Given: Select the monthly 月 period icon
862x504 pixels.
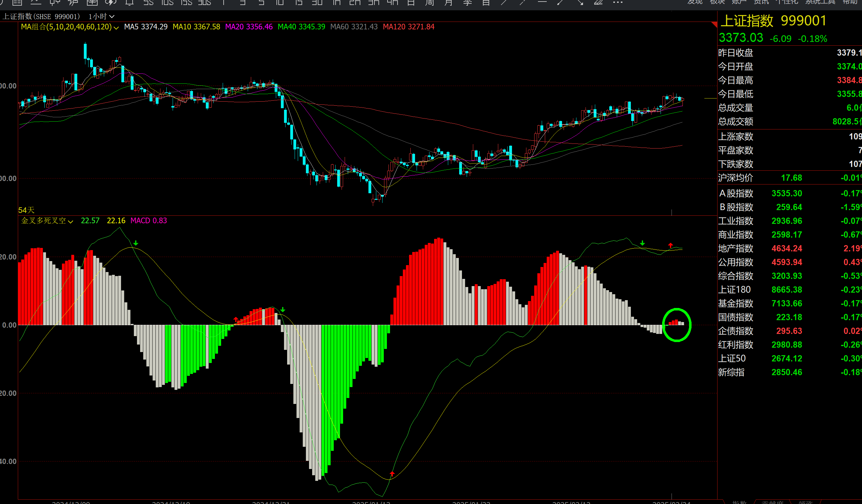Looking at the screenshot, I should 449,3.
